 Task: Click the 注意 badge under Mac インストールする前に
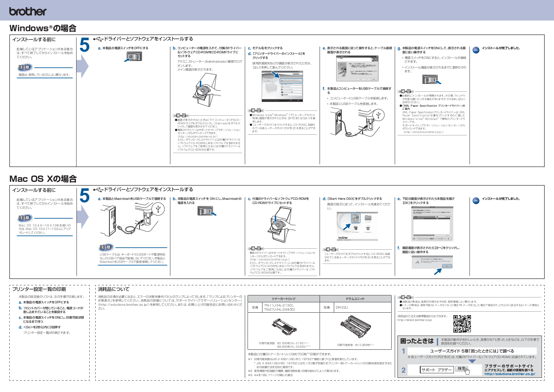25,218
